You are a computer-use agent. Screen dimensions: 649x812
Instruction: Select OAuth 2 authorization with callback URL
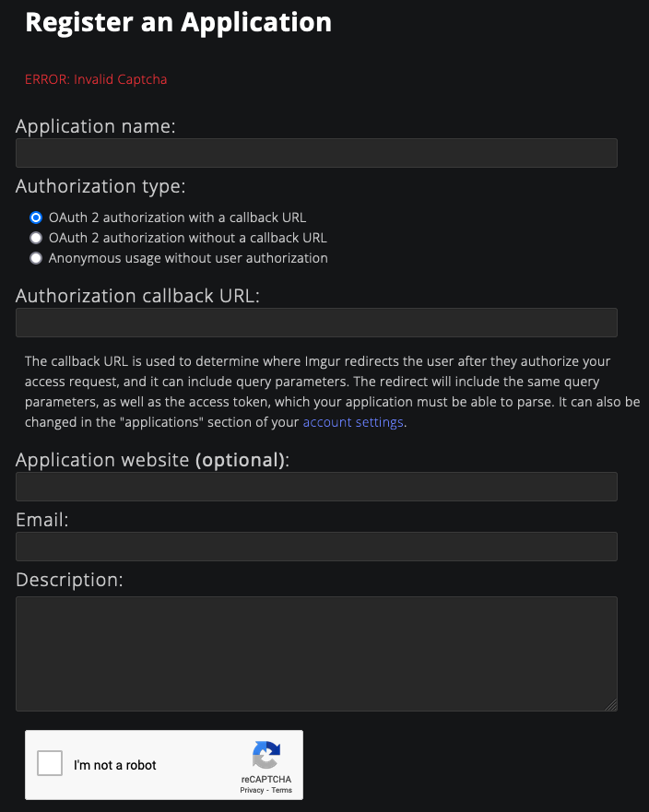pos(36,218)
